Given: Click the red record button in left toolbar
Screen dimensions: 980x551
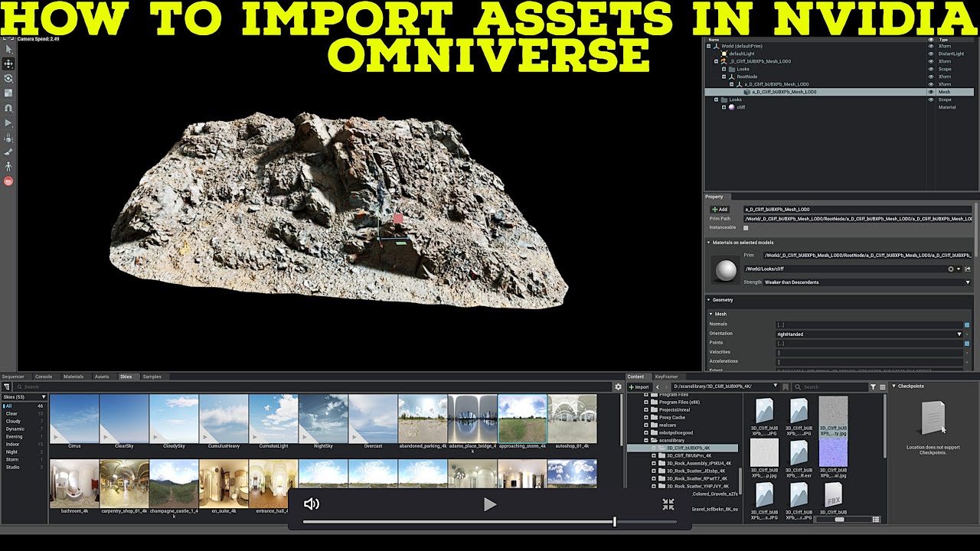Looking at the screenshot, I should pyautogui.click(x=8, y=181).
